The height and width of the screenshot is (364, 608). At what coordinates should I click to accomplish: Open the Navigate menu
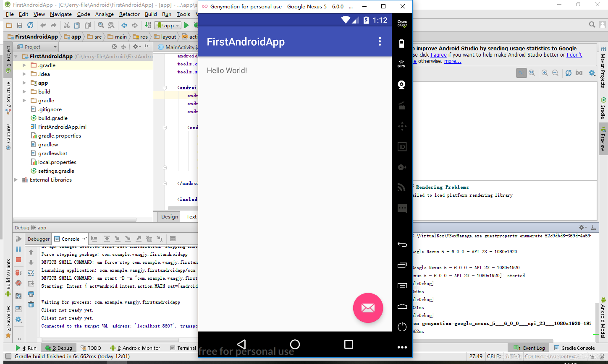(x=61, y=14)
